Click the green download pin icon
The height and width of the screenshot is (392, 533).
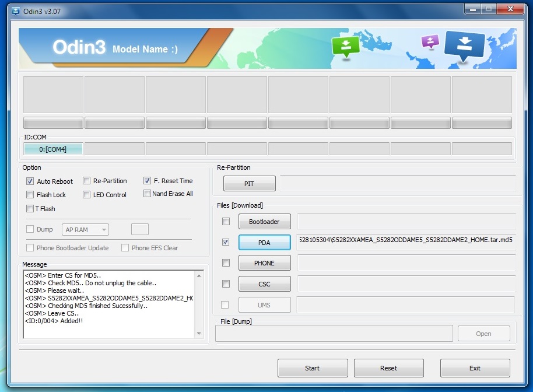click(345, 45)
